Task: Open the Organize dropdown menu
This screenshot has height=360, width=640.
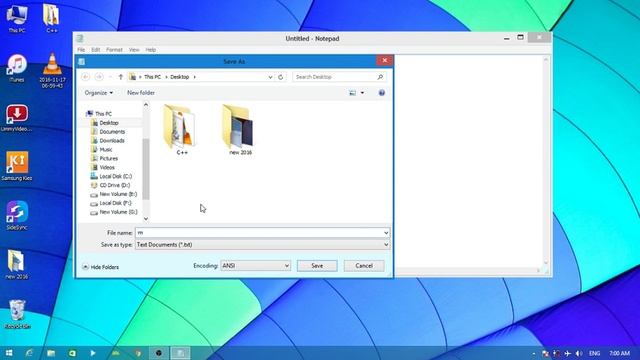Action: pos(99,93)
